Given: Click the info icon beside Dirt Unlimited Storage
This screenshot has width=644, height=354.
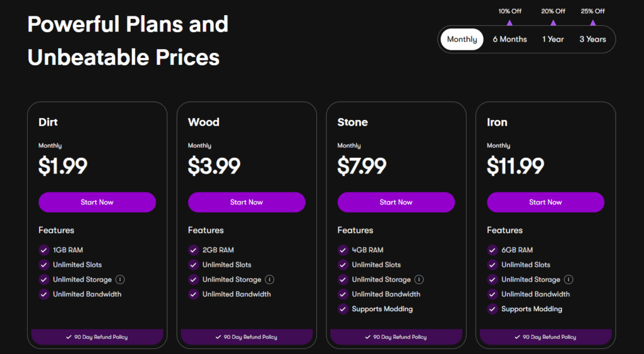Looking at the screenshot, I should 120,280.
